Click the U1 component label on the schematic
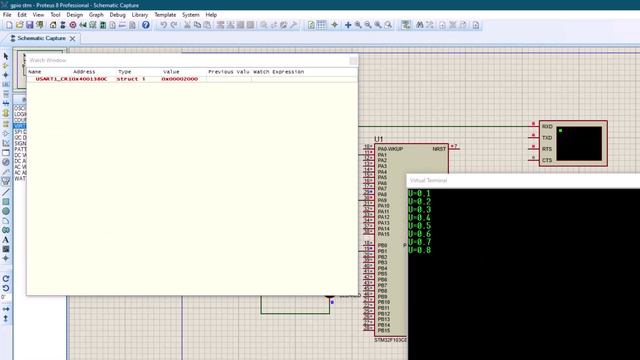 pyautogui.click(x=379, y=139)
